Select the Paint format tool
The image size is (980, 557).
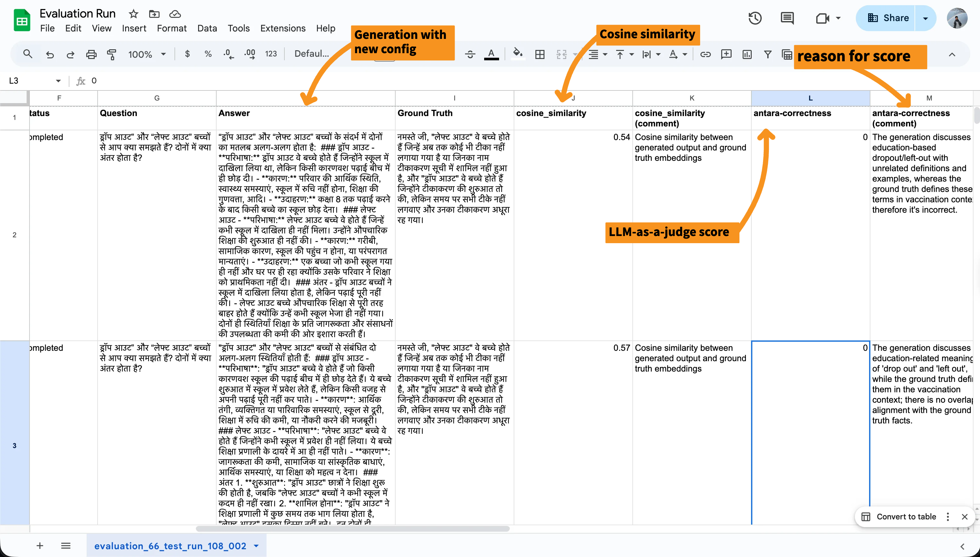pyautogui.click(x=111, y=54)
